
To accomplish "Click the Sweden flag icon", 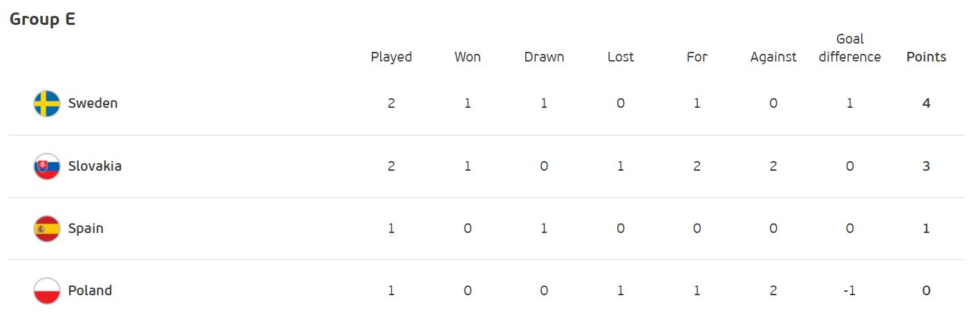I will 47,104.
